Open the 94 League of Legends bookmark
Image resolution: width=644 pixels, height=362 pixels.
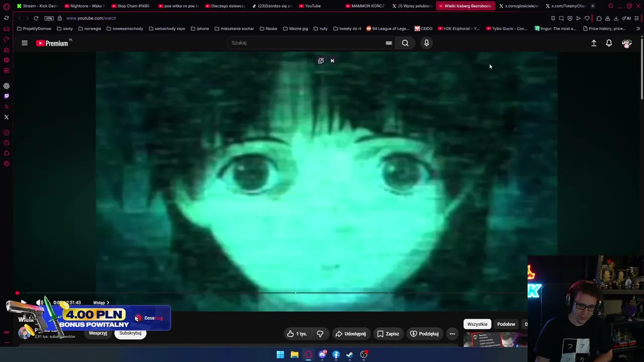(x=387, y=29)
